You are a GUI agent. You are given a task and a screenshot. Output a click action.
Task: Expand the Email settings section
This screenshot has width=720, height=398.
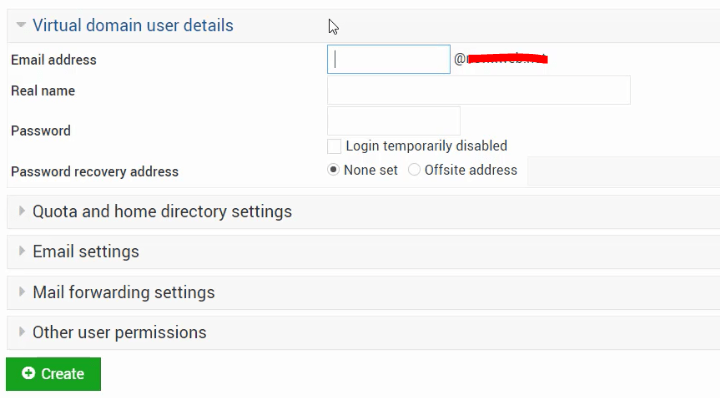[x=86, y=252]
